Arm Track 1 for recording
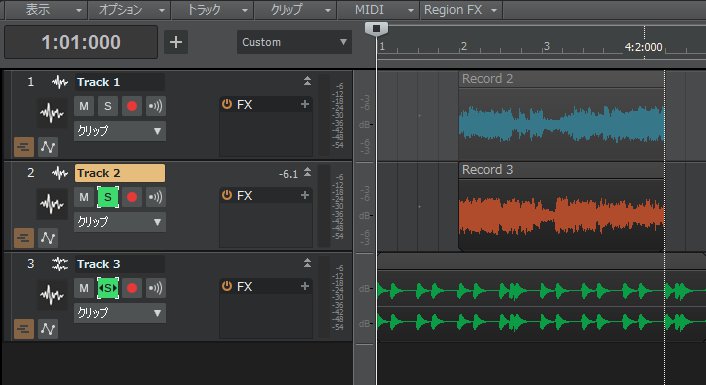The image size is (706, 385). click(x=131, y=106)
